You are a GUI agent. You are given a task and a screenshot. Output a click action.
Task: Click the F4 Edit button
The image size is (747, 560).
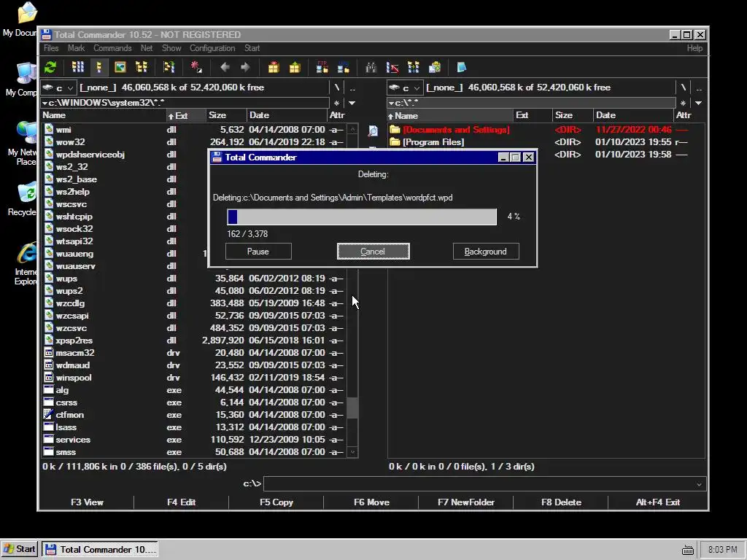pyautogui.click(x=182, y=502)
